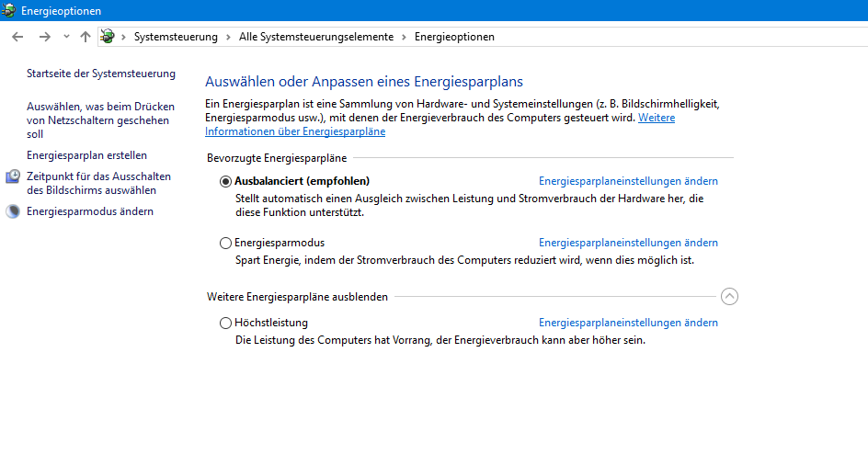Click Bevorzugte Energiesparpläne heading
The width and height of the screenshot is (868, 466).
pyautogui.click(x=277, y=158)
